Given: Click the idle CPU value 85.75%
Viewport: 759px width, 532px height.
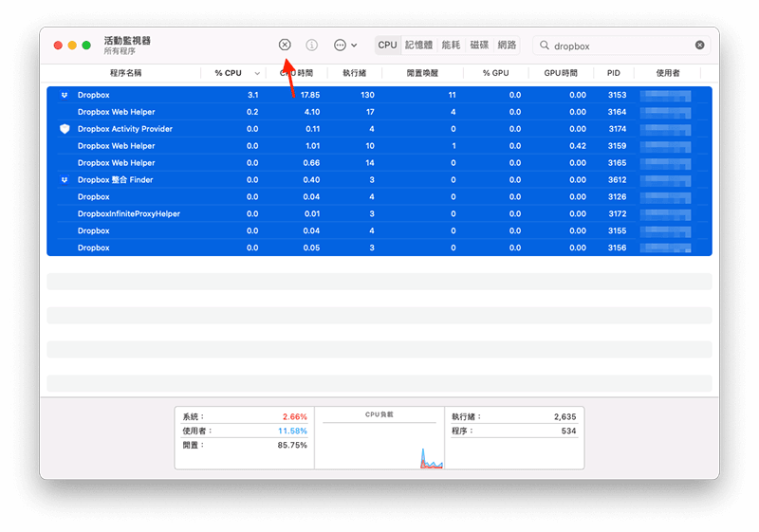Looking at the screenshot, I should [x=292, y=445].
